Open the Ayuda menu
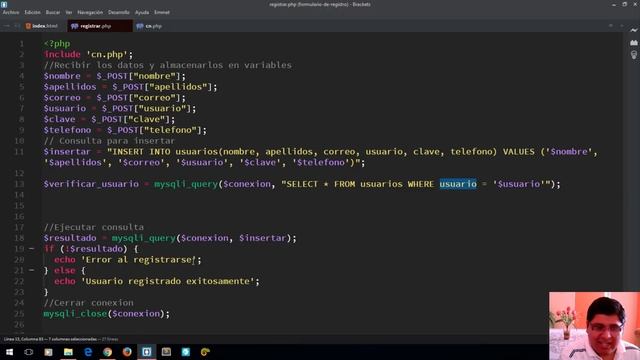Screen dimensions: 640x360 click(x=142, y=12)
